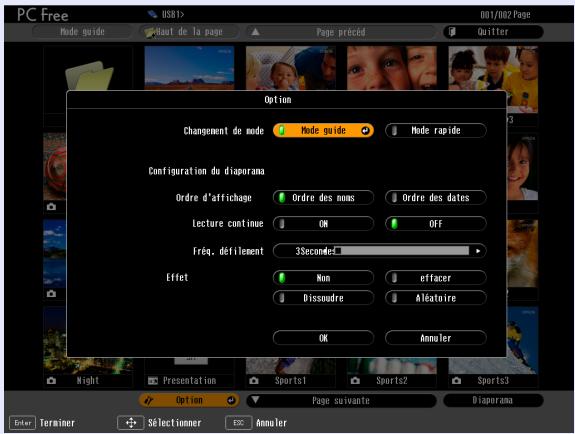Click the Quitter door icon

coord(453,32)
